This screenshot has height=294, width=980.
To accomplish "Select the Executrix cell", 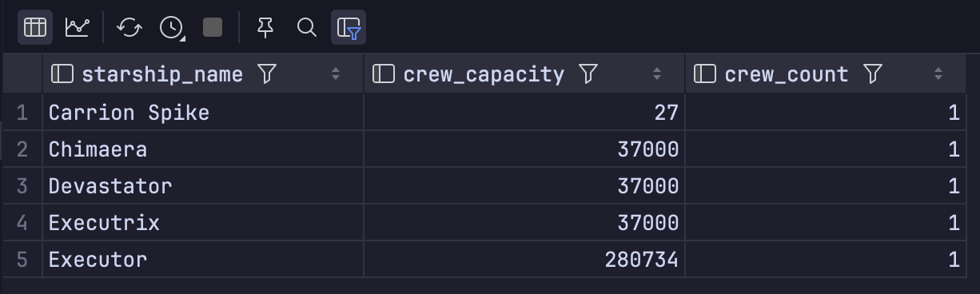I will pyautogui.click(x=203, y=223).
